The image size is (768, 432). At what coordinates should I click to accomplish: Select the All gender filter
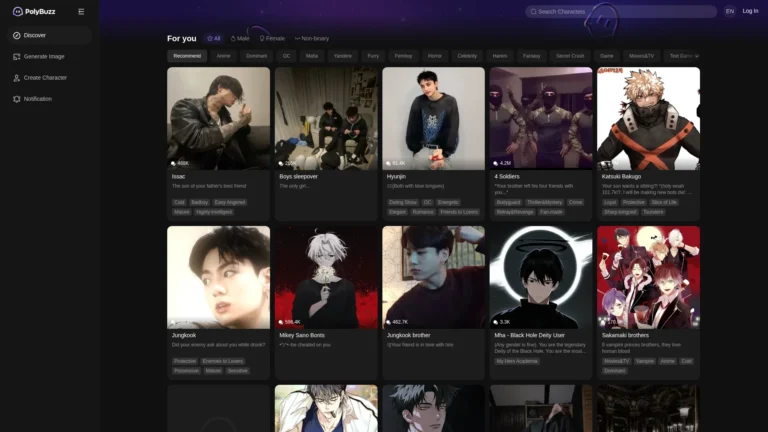click(x=213, y=38)
